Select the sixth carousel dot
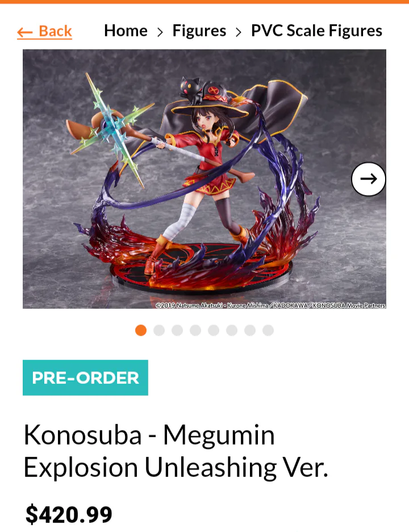This screenshot has width=409, height=532. (x=232, y=330)
